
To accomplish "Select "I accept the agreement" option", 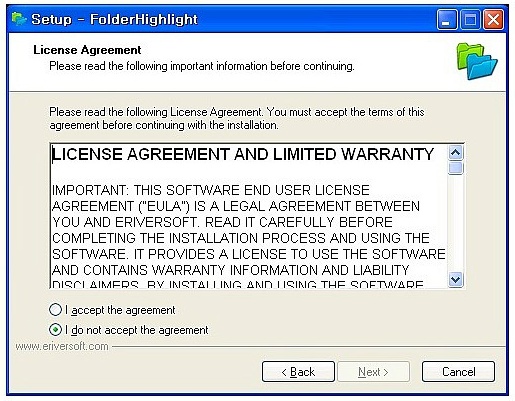I will 112,310.
